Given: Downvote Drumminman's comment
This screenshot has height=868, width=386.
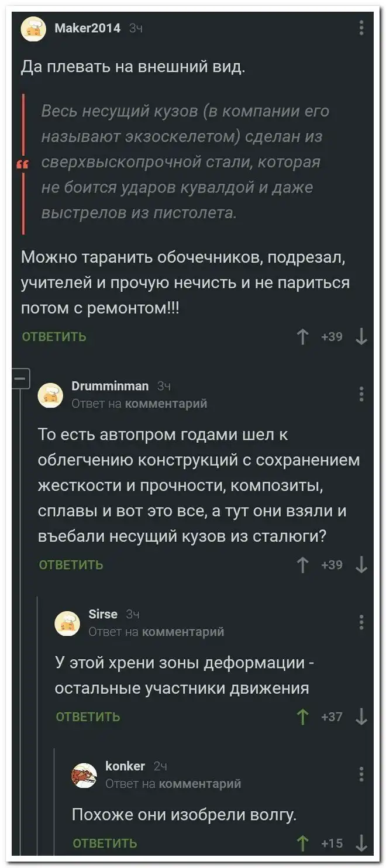Looking at the screenshot, I should 361,565.
